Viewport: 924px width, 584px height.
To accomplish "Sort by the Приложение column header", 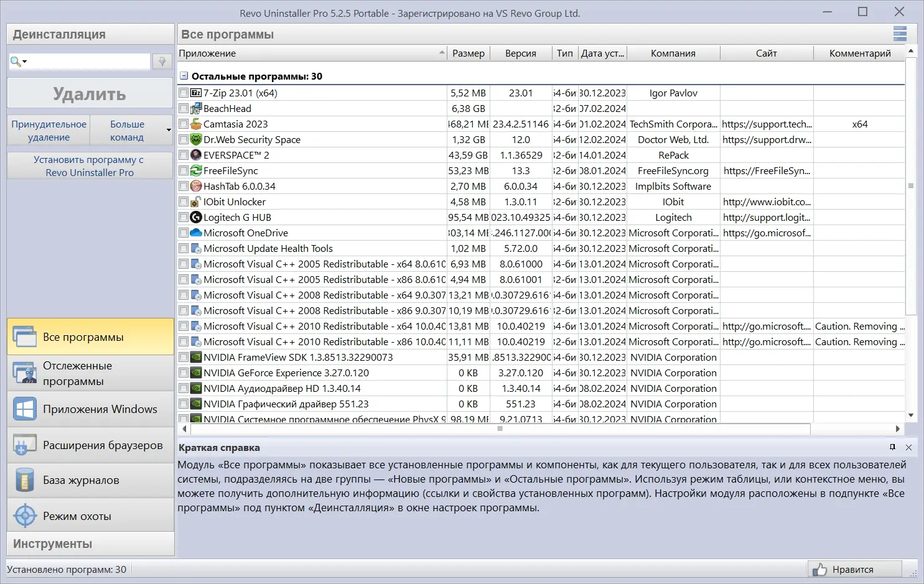I will (x=312, y=53).
